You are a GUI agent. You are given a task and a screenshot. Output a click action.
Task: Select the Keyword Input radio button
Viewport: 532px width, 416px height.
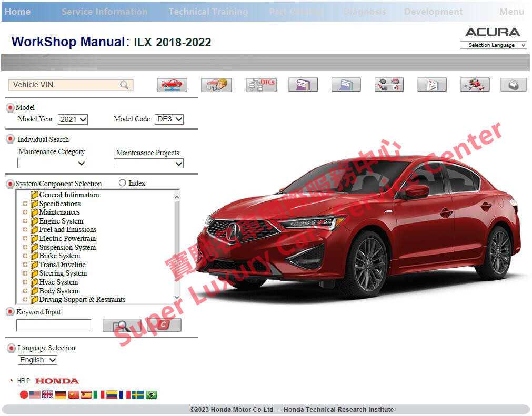coord(10,311)
